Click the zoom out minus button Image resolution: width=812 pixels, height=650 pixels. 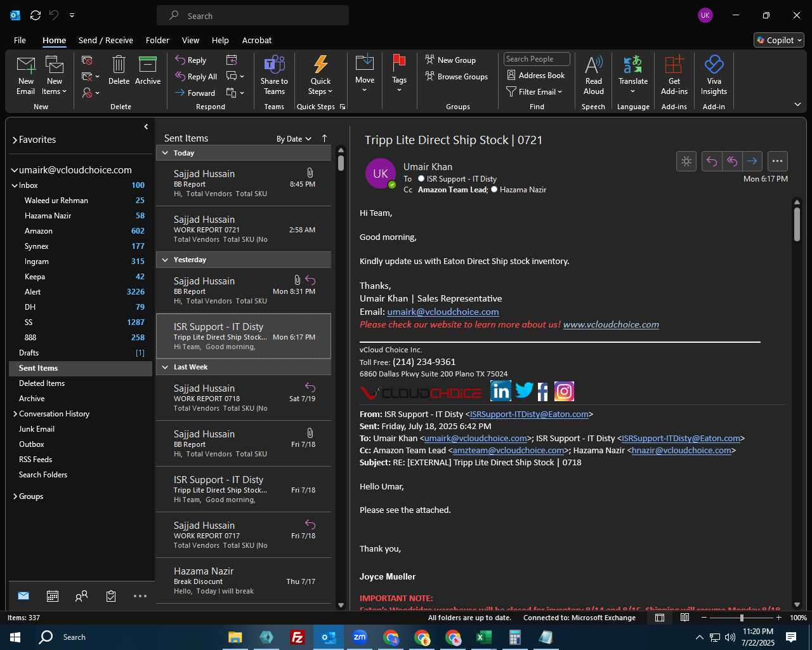click(x=704, y=618)
